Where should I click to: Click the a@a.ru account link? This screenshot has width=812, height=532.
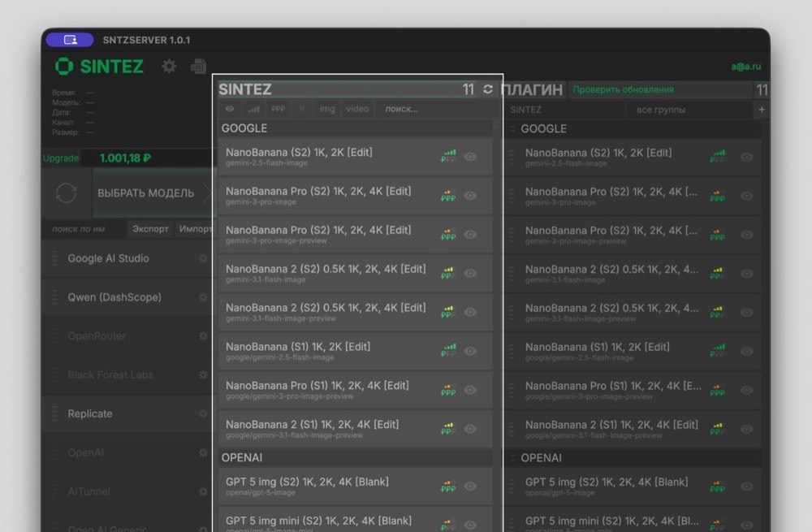(x=745, y=67)
